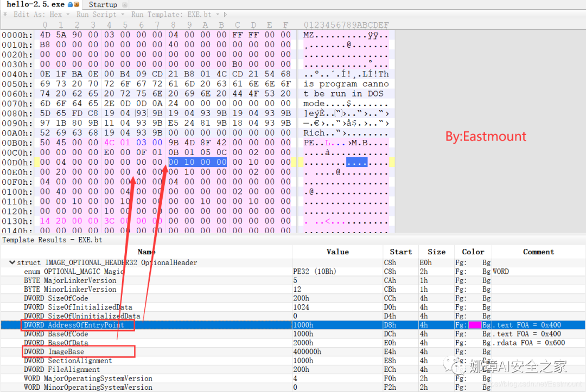
Task: Select the DWORD AddressOfEntryPoint row
Action: [293, 325]
